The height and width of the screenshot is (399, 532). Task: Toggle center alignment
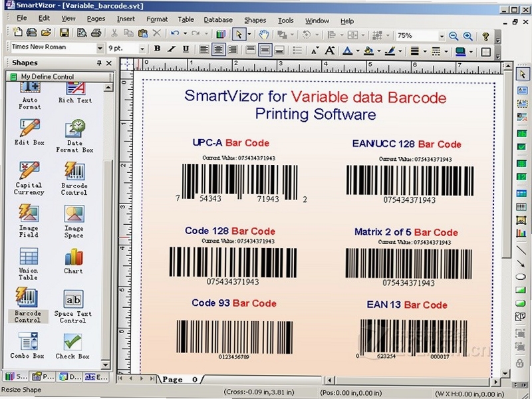coord(218,50)
